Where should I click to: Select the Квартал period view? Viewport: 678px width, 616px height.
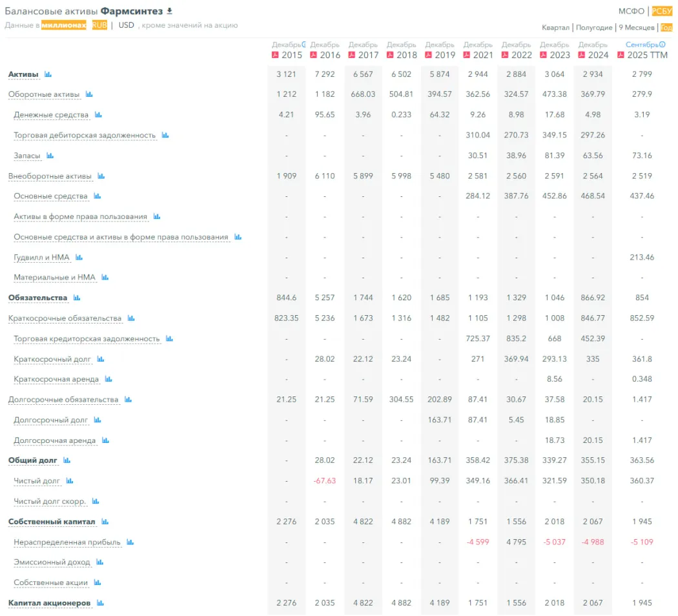555,28
